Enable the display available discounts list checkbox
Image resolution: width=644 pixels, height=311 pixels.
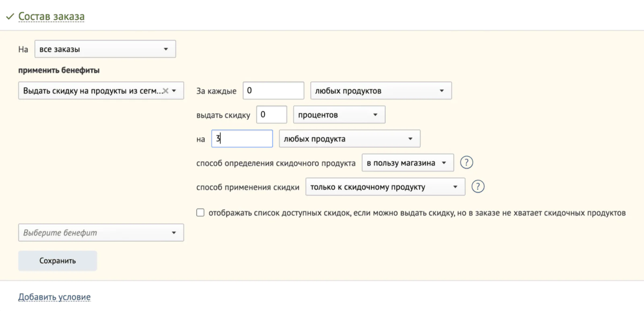pyautogui.click(x=200, y=213)
